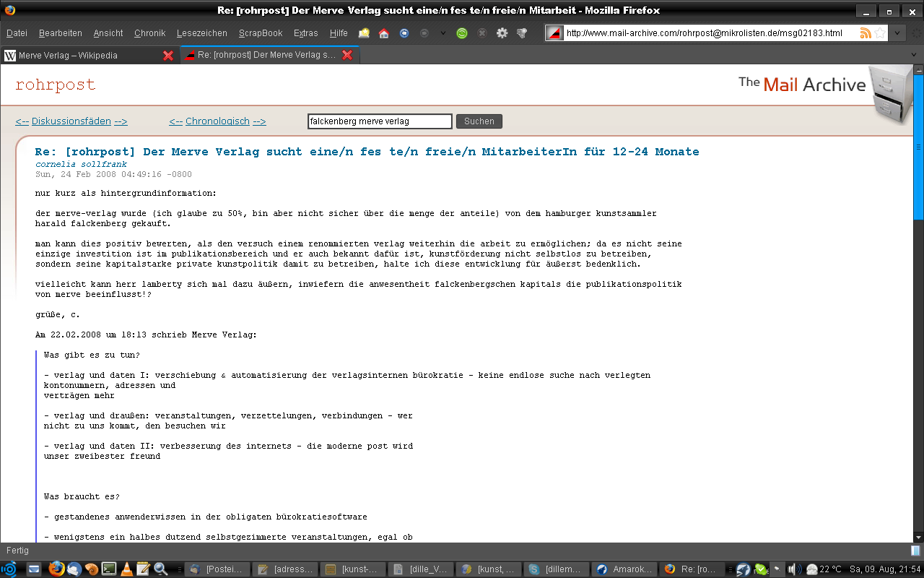924x578 pixels.
Task: Launch Firefox from the panel quick launcher
Action: pos(56,569)
